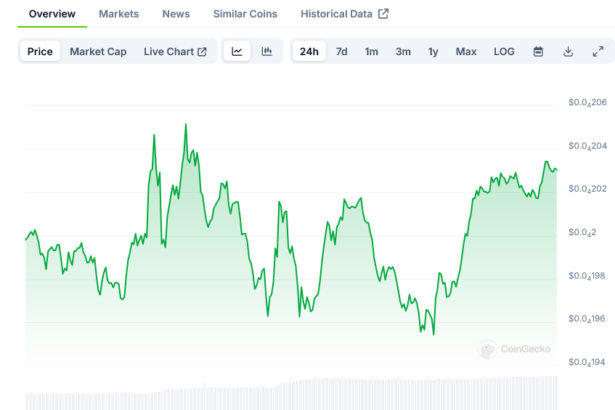Expand chart to fullscreen

click(598, 52)
